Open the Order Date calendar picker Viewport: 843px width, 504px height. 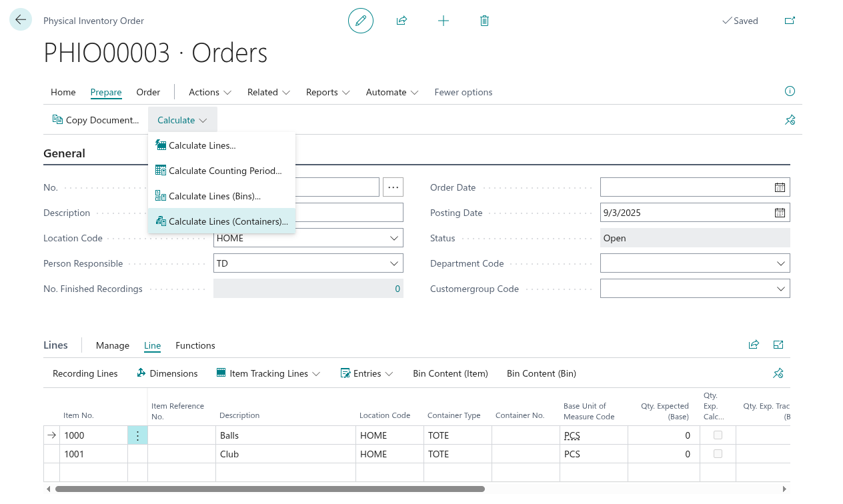click(780, 187)
